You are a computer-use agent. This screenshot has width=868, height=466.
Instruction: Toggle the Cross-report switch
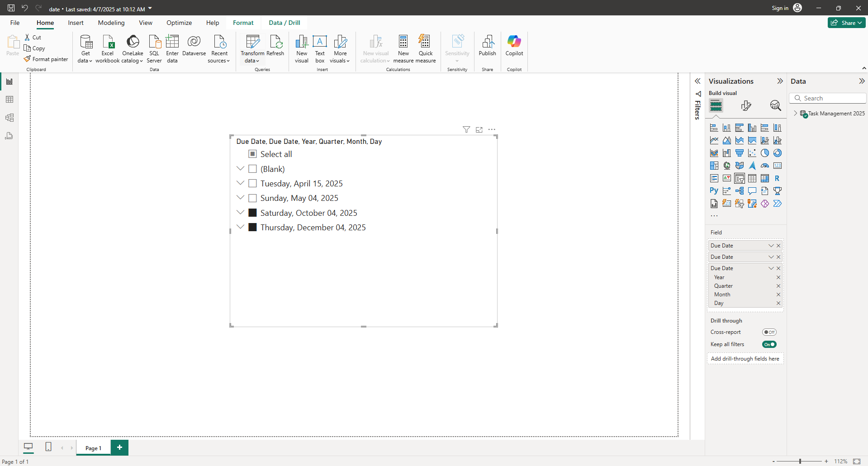pos(769,332)
